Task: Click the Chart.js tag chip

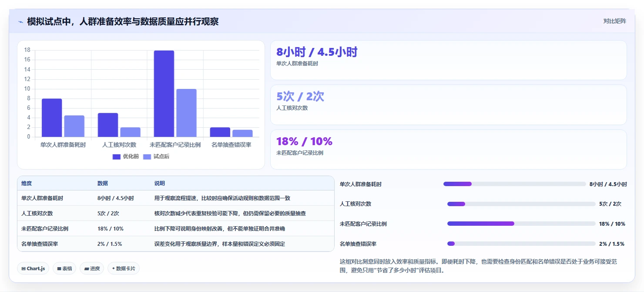Action: pos(33,268)
